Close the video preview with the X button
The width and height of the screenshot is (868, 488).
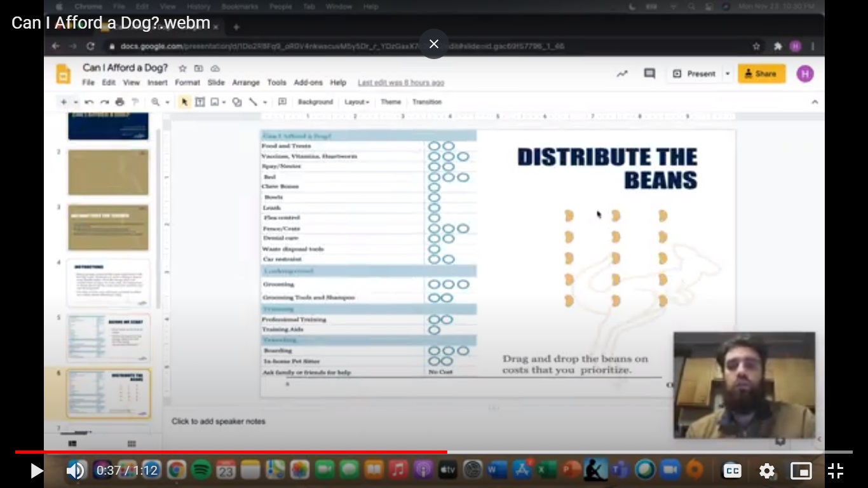(x=434, y=44)
